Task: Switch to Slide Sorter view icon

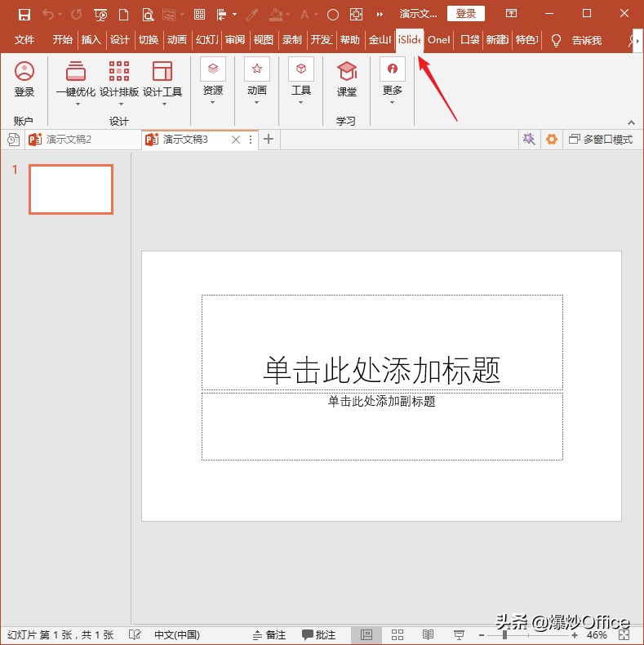Action: pyautogui.click(x=398, y=634)
